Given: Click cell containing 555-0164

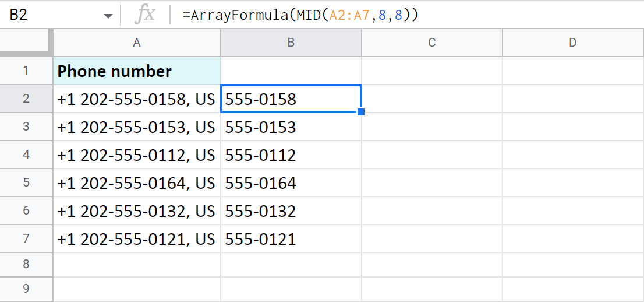Looking at the screenshot, I should (291, 183).
